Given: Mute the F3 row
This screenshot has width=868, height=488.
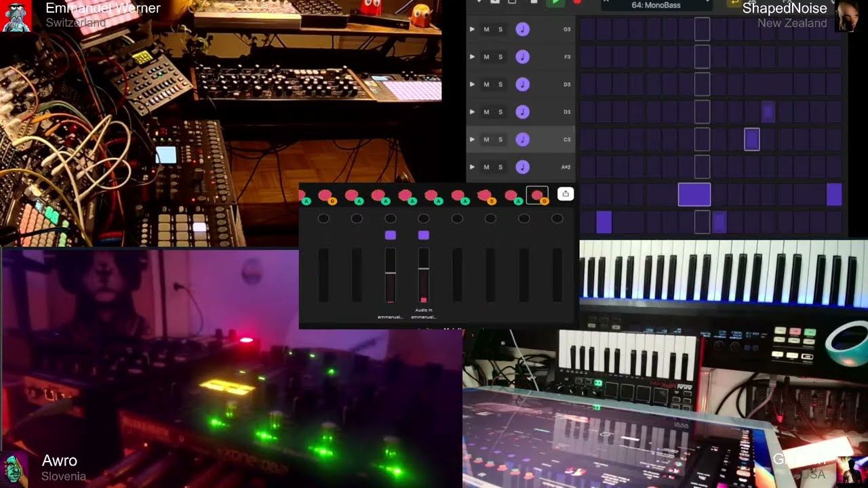Looking at the screenshot, I should [486, 57].
